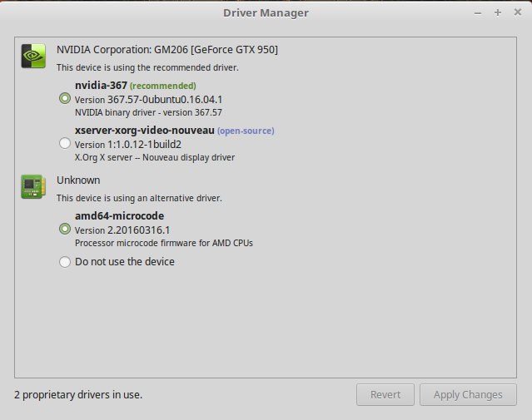Image resolution: width=532 pixels, height=420 pixels.
Task: Click Version 1:1.0.12-1build2 text
Action: 128,145
